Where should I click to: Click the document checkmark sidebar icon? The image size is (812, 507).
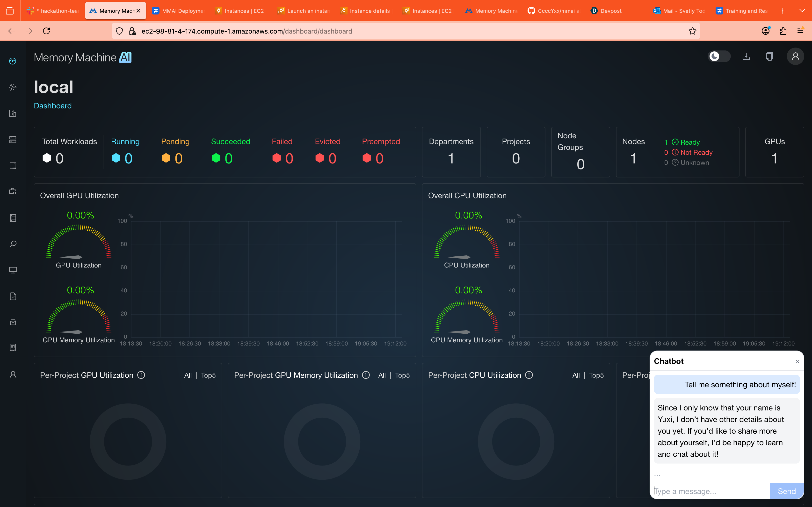(13, 296)
